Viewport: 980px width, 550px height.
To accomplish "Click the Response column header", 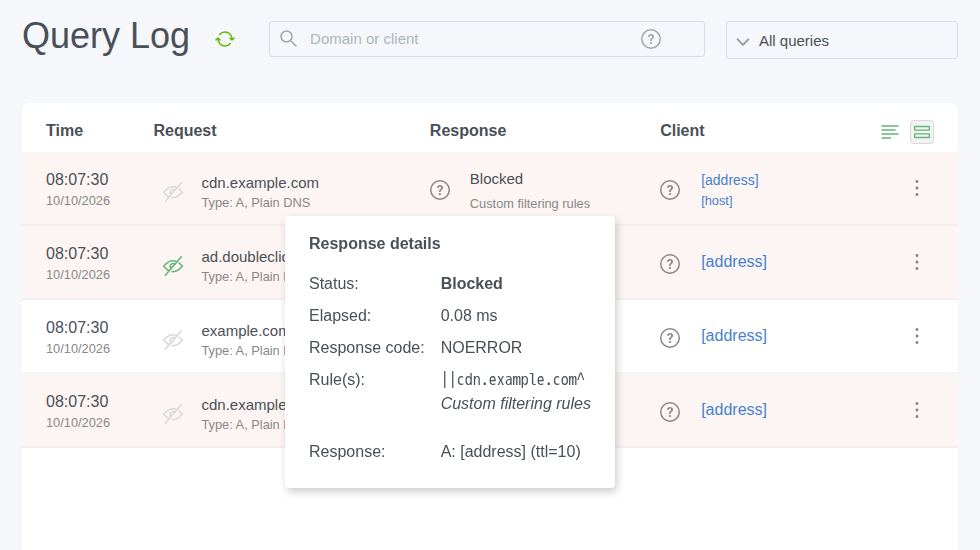I will pos(468,130).
